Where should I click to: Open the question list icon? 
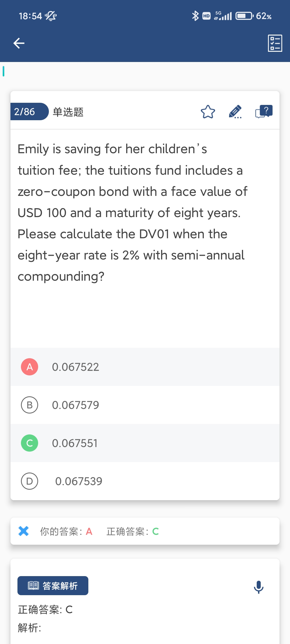click(x=275, y=43)
